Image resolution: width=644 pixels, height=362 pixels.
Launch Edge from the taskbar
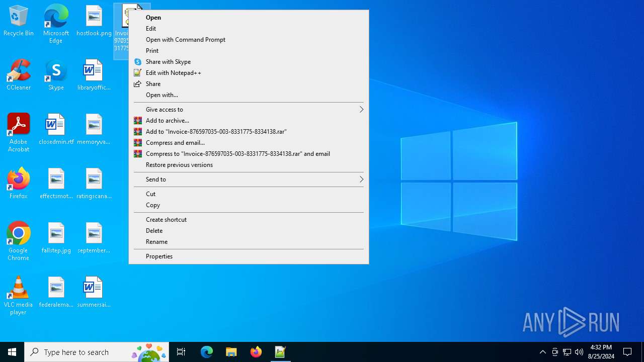[207, 352]
